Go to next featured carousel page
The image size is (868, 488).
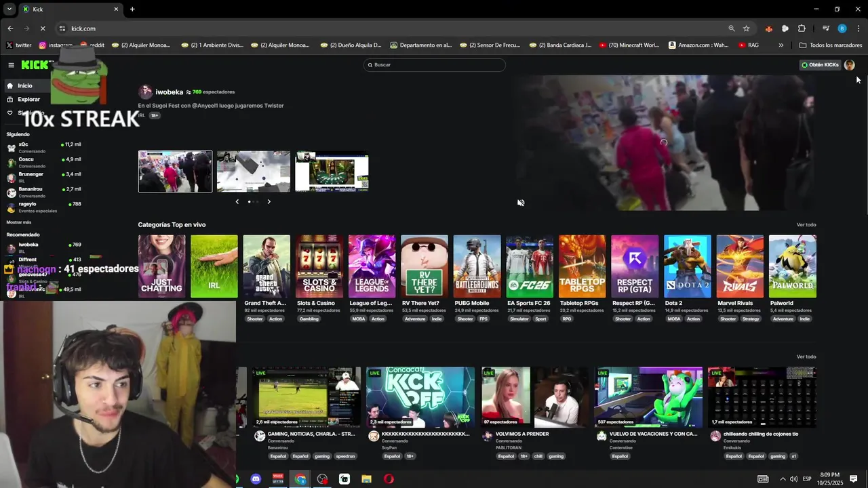point(269,201)
